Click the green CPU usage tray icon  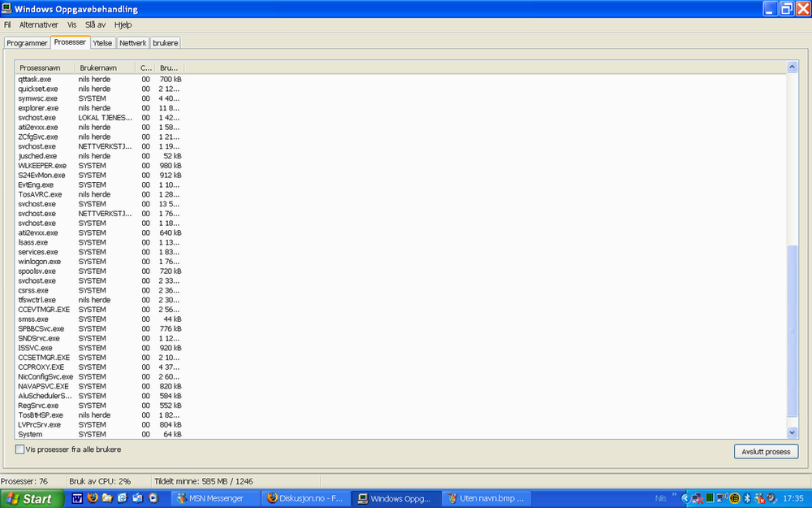[x=710, y=499]
